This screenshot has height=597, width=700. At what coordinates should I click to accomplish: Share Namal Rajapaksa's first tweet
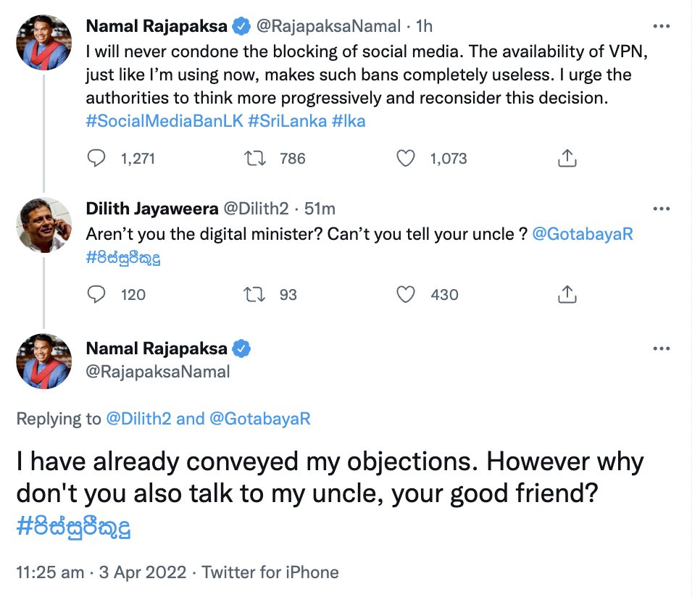pos(567,158)
